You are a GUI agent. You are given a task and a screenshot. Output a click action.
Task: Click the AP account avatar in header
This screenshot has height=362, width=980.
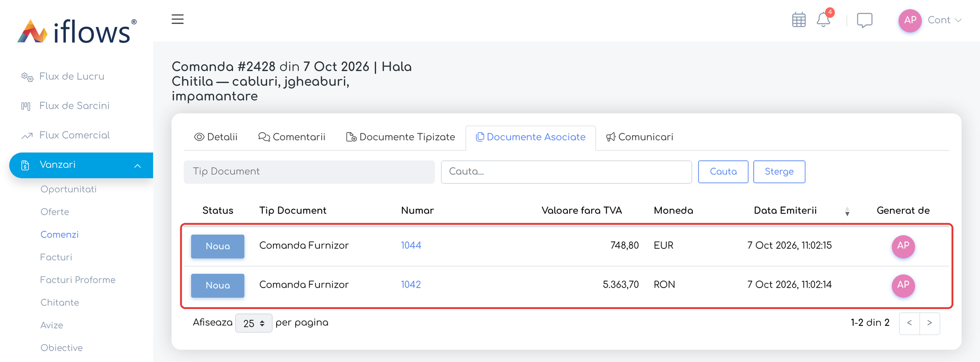tap(910, 20)
